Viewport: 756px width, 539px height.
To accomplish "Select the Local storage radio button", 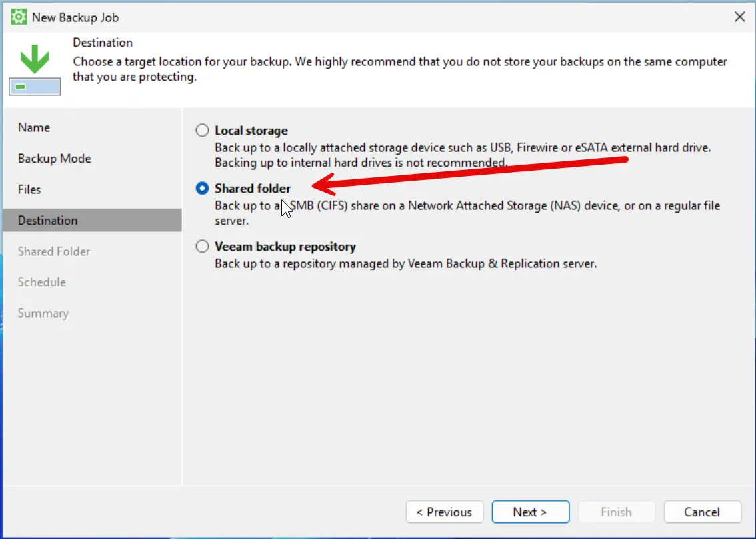I will point(202,131).
